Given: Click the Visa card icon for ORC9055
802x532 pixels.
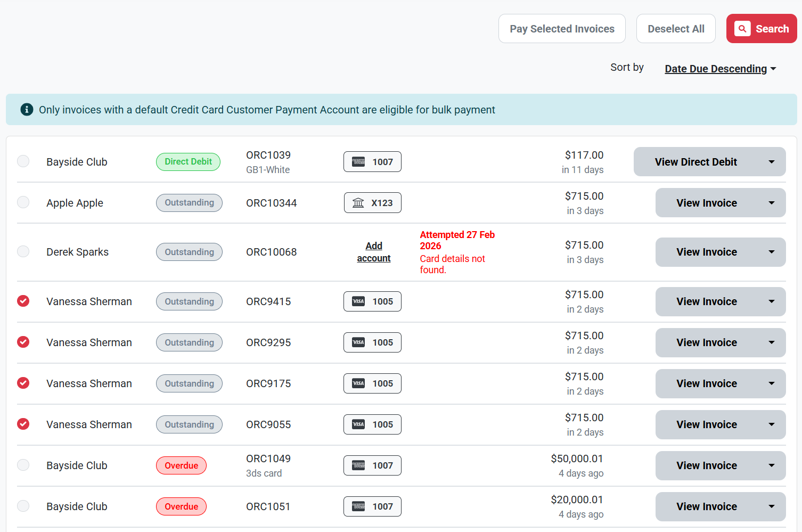Looking at the screenshot, I should click(x=359, y=424).
